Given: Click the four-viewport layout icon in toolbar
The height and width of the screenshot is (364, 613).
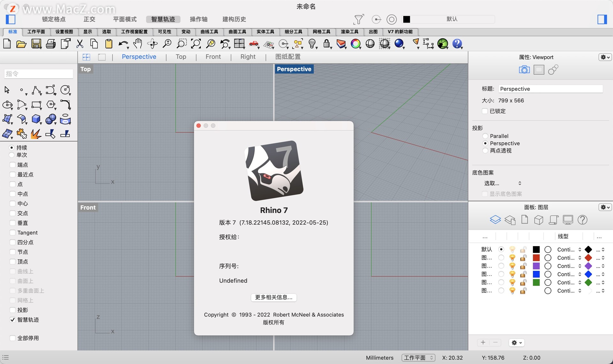Looking at the screenshot, I should 239,44.
